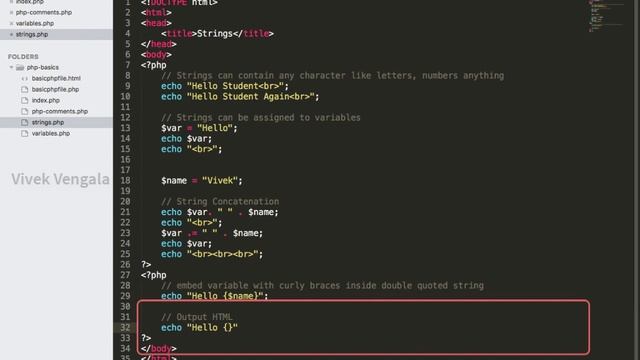Click the "Output HTML" comment on line 31

[x=197, y=317]
